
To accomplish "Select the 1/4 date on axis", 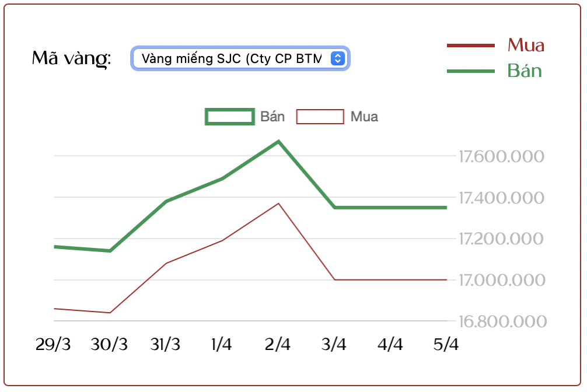I will click(x=222, y=345).
